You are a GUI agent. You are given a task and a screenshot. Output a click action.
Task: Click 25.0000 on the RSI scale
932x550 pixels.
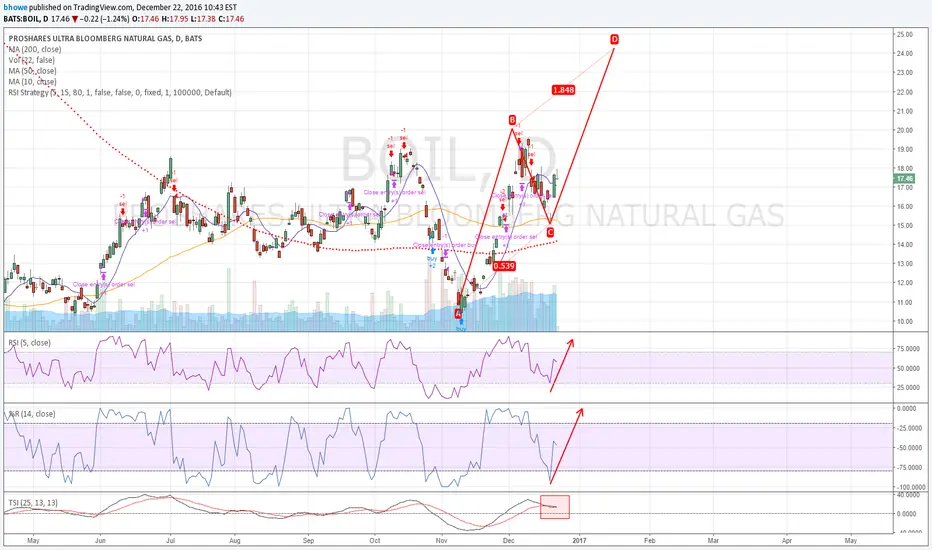click(908, 388)
